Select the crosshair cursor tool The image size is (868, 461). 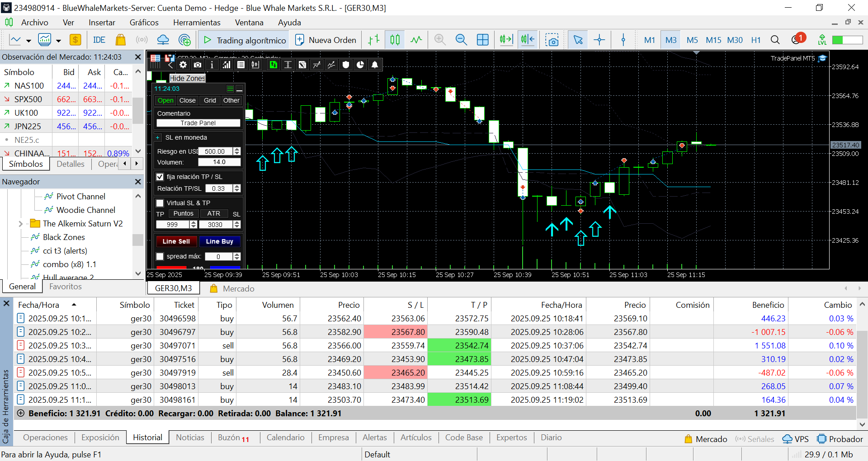[599, 40]
